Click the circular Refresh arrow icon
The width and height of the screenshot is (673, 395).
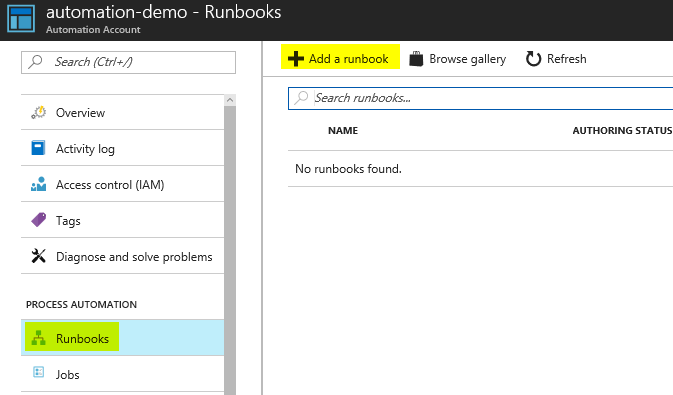point(534,59)
